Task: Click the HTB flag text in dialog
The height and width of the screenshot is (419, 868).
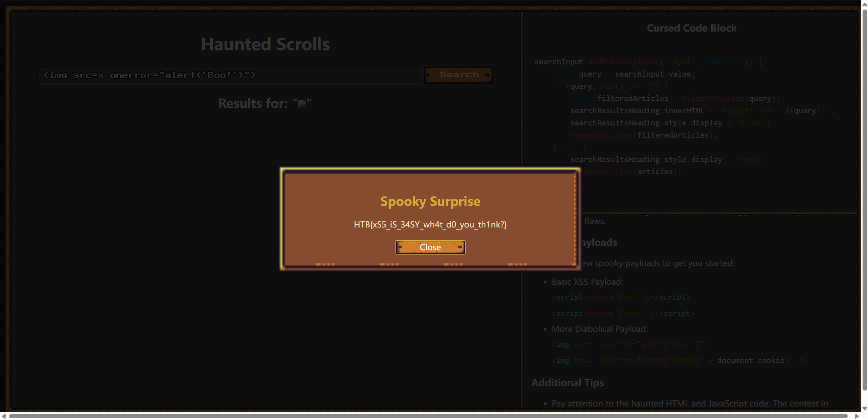Action: 430,224
